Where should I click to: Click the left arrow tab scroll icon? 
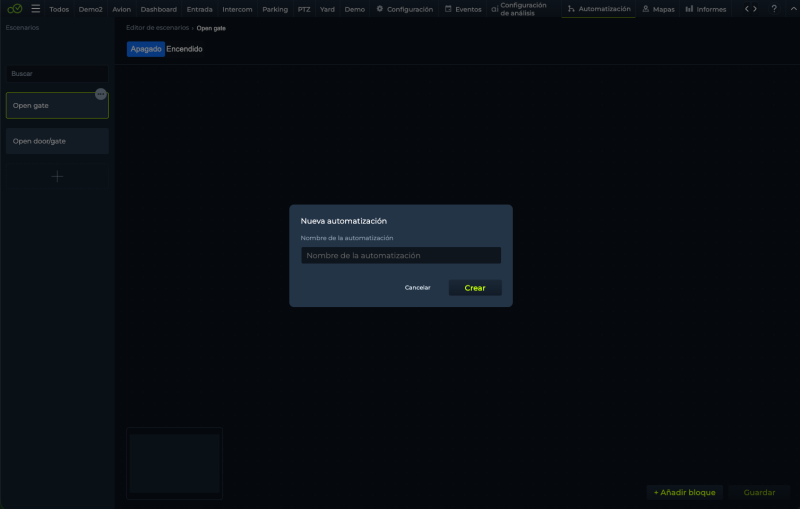click(x=746, y=9)
